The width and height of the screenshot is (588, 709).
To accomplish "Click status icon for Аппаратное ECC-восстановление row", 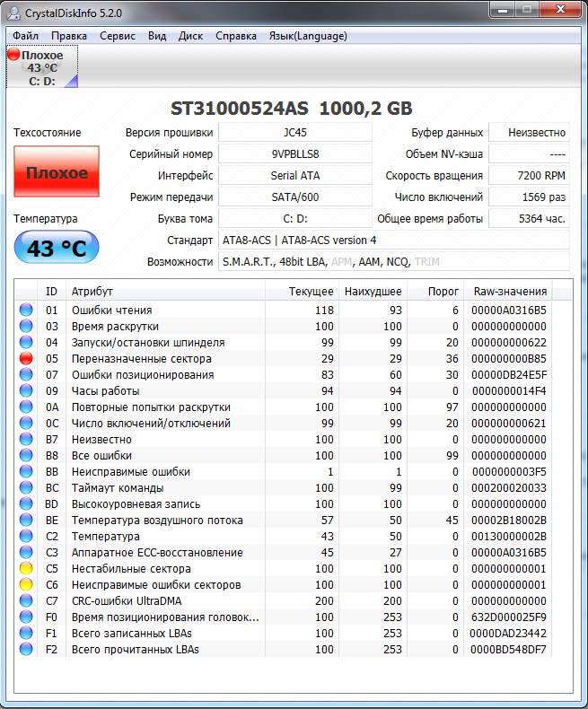I will pyautogui.click(x=26, y=552).
